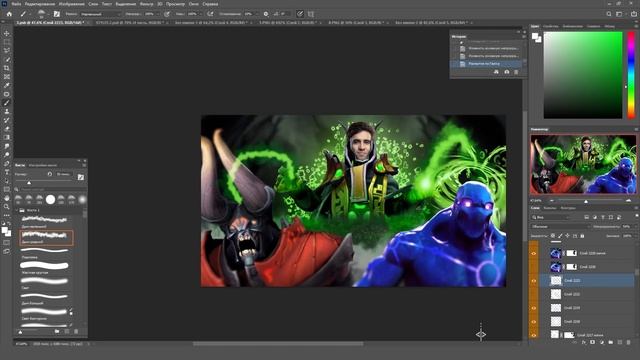Screen dimensions: 640x360
Task: Select the Brush tool in toolbox
Action: [x=7, y=103]
